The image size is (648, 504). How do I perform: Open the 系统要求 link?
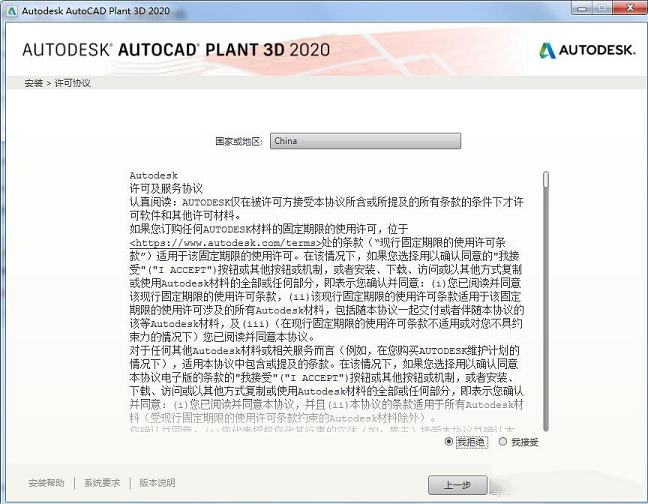[102, 483]
